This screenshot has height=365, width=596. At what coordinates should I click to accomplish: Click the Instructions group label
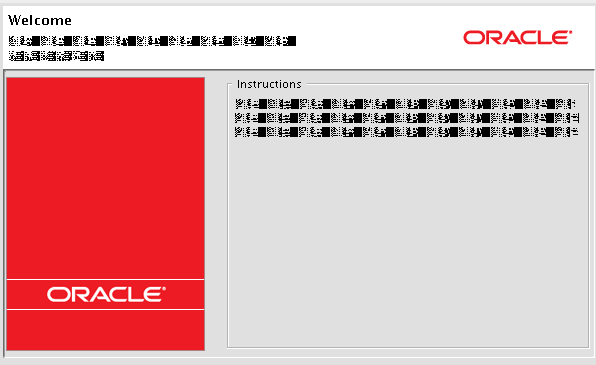[269, 84]
